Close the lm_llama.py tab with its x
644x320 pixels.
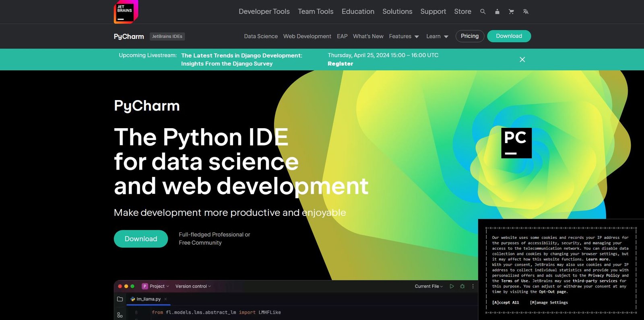click(x=165, y=299)
